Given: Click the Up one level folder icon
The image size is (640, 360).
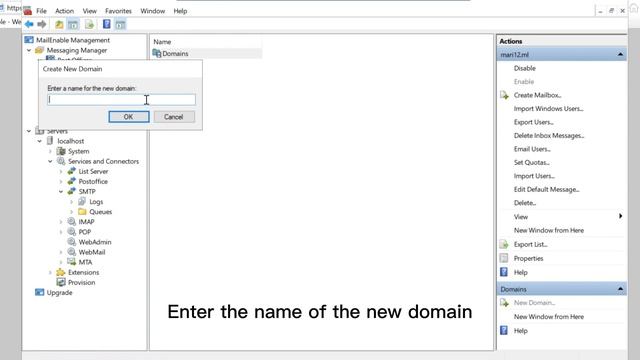Looking at the screenshot, I should click(x=59, y=24).
